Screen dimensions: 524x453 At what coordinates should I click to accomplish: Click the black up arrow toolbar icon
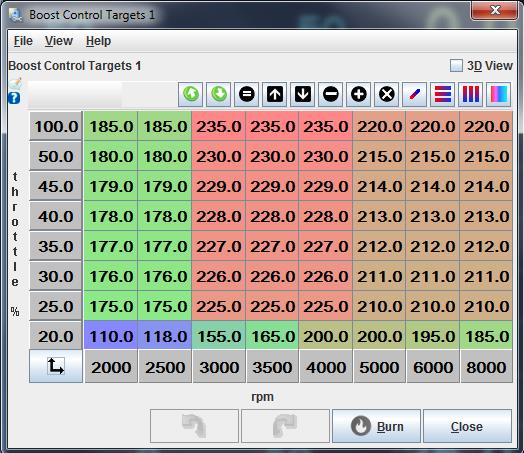[275, 95]
